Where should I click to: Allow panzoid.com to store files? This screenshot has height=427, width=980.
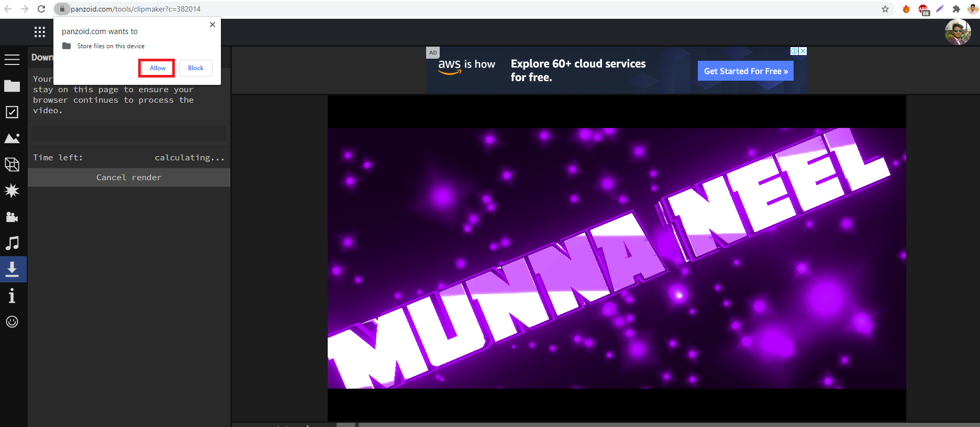coord(157,68)
